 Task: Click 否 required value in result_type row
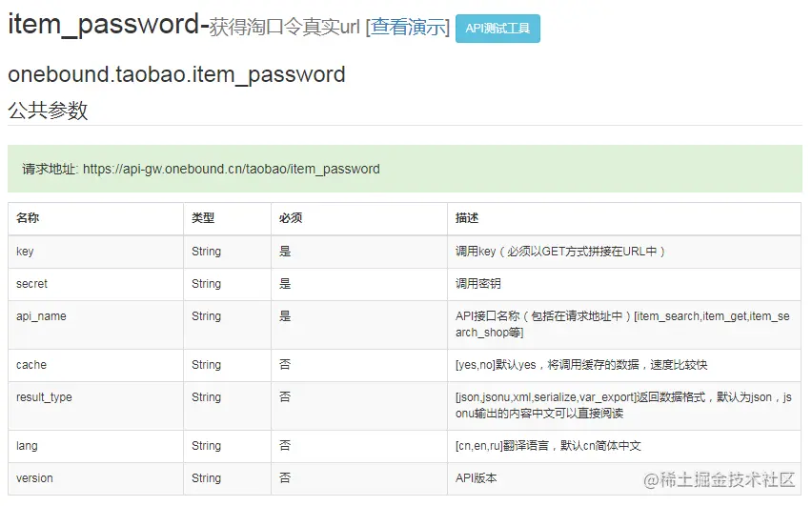285,396
